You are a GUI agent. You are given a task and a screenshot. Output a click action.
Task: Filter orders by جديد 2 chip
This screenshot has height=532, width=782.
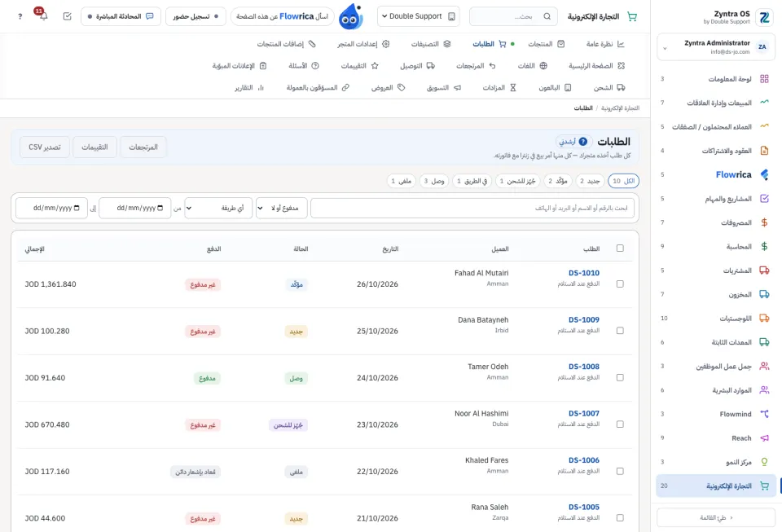590,181
